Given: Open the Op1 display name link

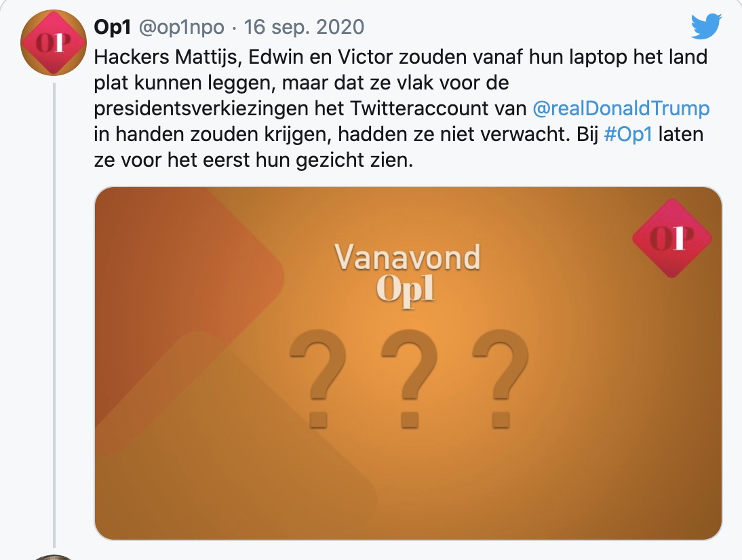Looking at the screenshot, I should (x=115, y=27).
